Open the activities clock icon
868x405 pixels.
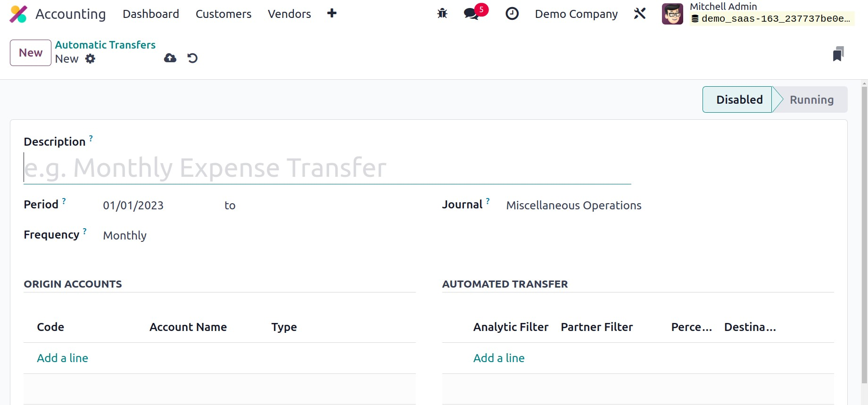[x=512, y=14]
